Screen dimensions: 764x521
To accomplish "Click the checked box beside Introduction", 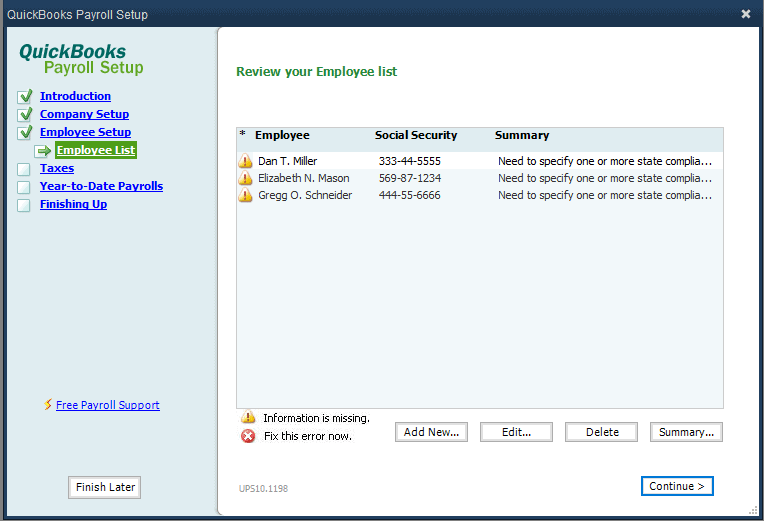I will click(x=25, y=96).
